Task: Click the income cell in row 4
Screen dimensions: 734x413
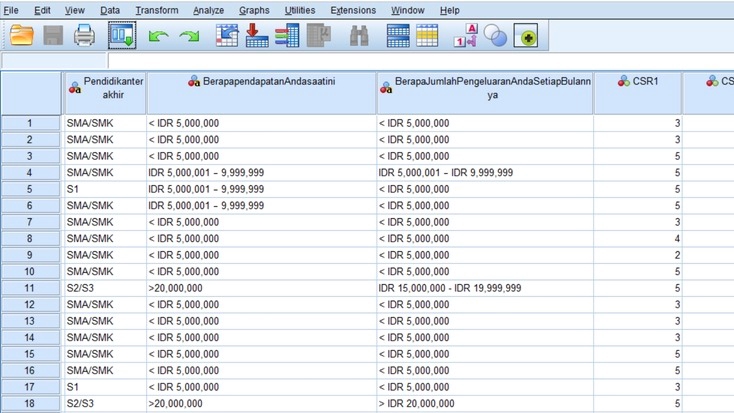Action: pos(262,173)
